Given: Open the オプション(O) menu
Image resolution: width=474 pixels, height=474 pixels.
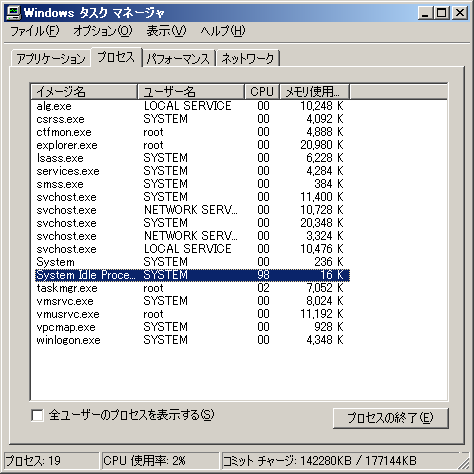Looking at the screenshot, I should point(103,31).
